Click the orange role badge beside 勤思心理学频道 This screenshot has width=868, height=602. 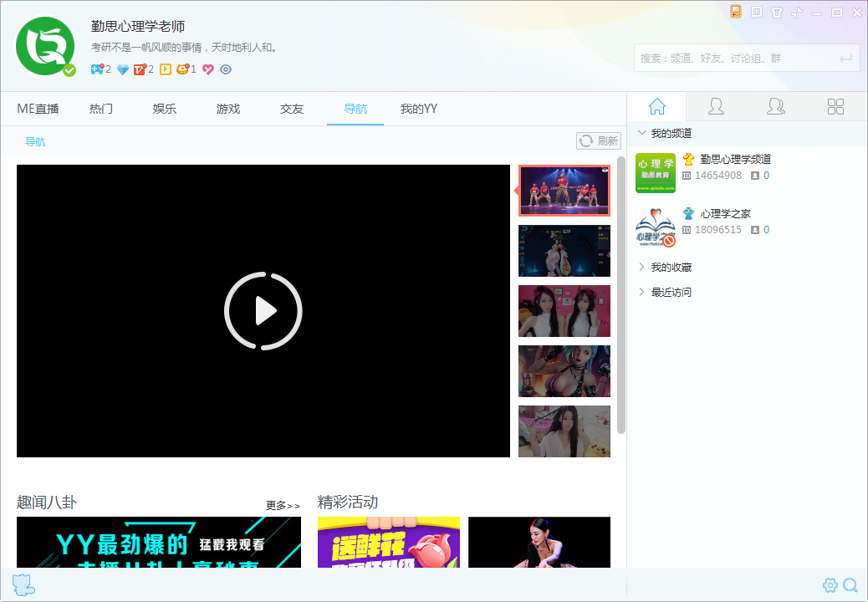tap(689, 160)
